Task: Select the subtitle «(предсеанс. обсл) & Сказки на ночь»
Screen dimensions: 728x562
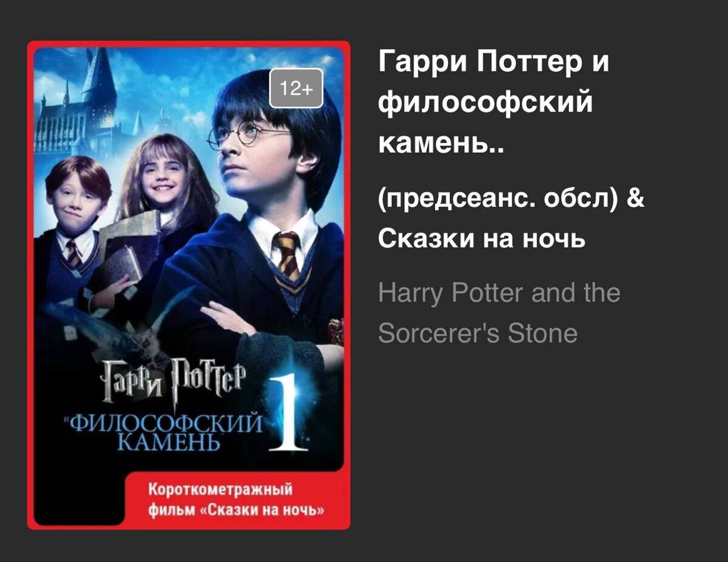Action: coord(511,219)
